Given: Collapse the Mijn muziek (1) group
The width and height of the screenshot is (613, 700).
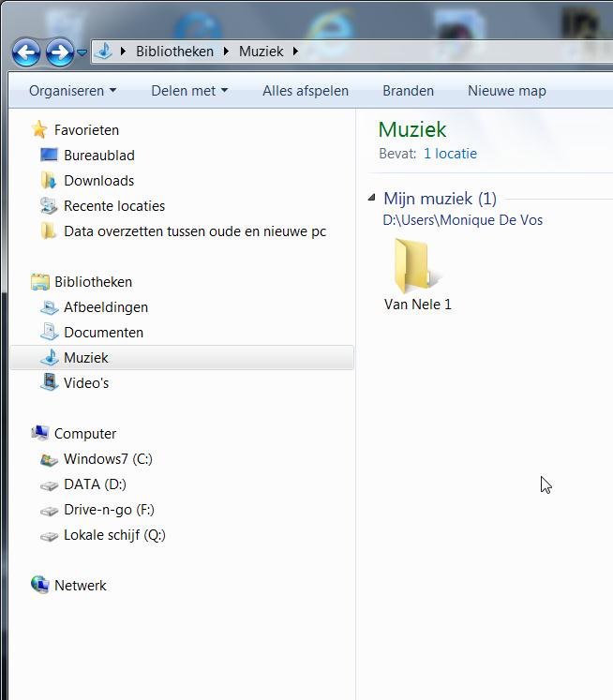Looking at the screenshot, I should tap(371, 198).
